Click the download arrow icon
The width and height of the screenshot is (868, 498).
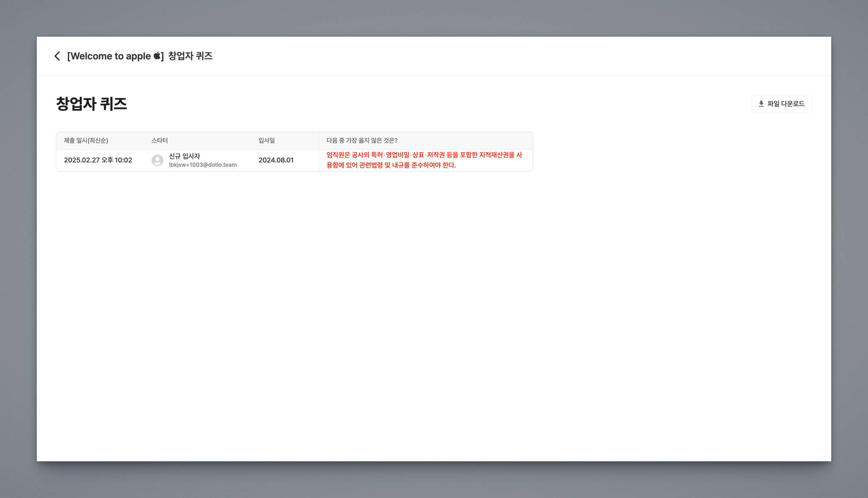pos(761,104)
